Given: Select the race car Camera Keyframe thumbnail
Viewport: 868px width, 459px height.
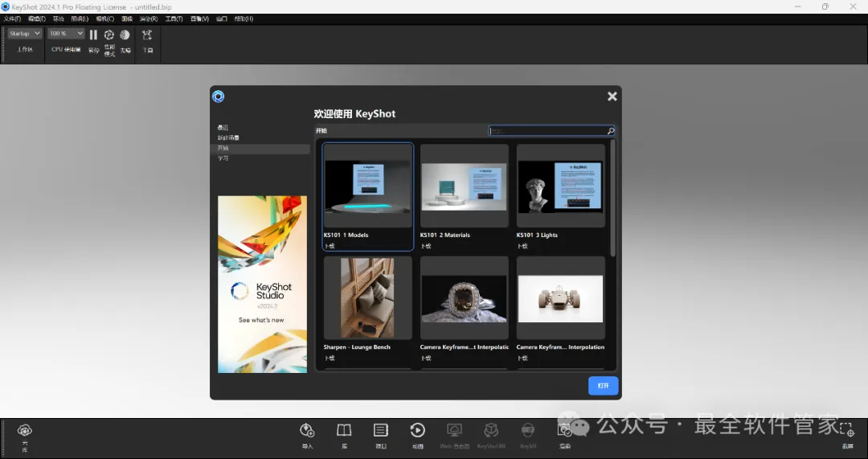Looking at the screenshot, I should pos(560,298).
